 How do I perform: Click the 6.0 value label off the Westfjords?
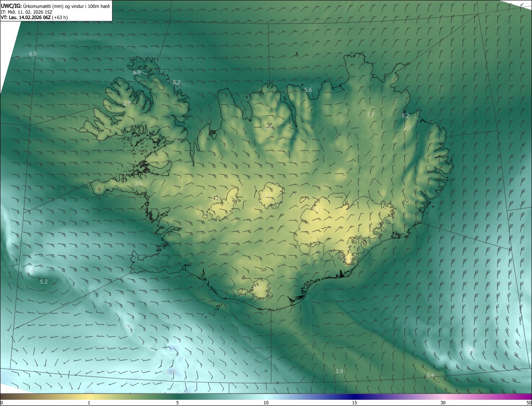[137, 73]
